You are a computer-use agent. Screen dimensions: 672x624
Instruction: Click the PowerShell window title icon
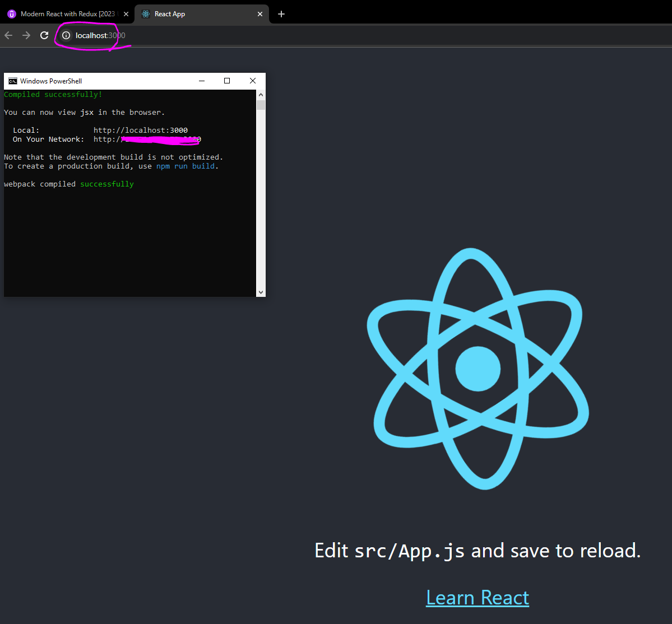click(13, 81)
